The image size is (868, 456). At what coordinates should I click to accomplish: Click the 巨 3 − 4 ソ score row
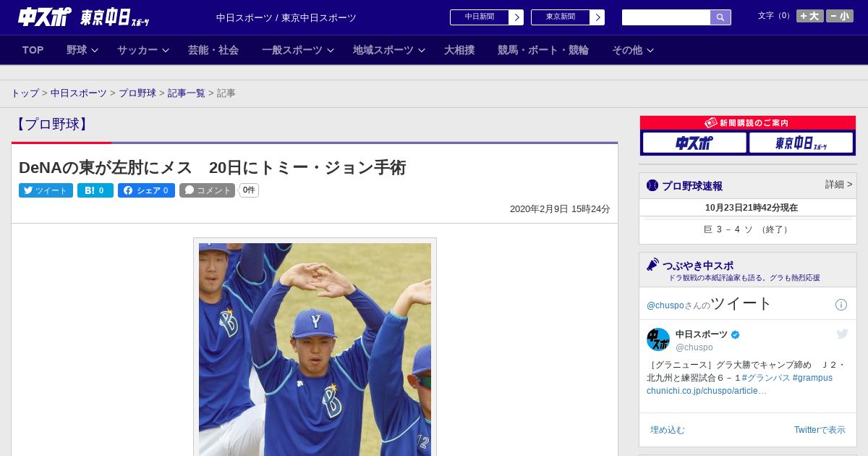pyautogui.click(x=748, y=229)
